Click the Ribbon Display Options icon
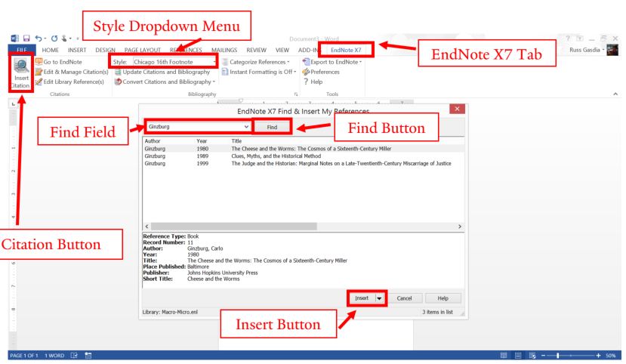Image resolution: width=626 pixels, height=364 pixels. (x=580, y=39)
